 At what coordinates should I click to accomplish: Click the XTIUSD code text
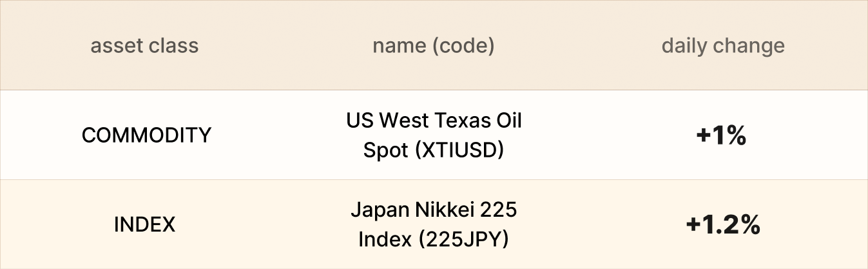459,150
